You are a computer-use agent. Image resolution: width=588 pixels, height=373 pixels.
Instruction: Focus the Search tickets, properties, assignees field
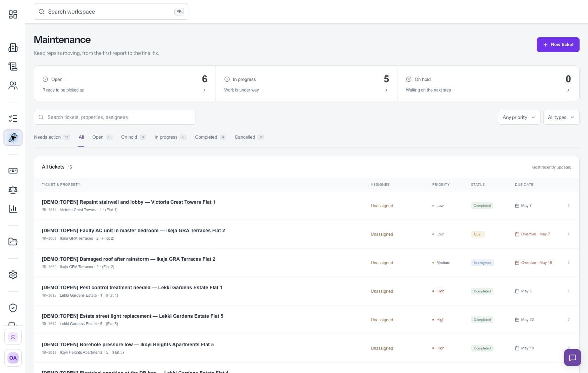[115, 117]
